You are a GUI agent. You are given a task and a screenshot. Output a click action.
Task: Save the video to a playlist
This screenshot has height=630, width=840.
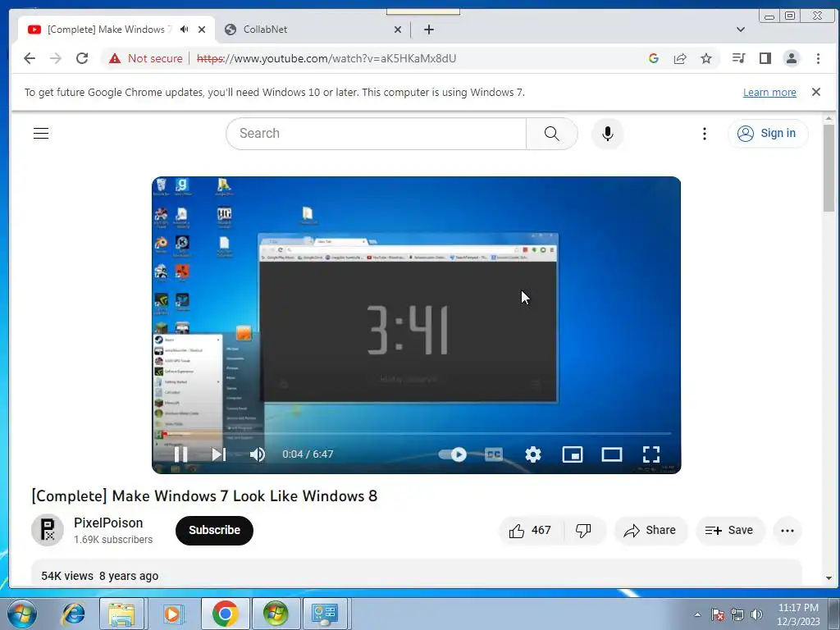point(730,531)
